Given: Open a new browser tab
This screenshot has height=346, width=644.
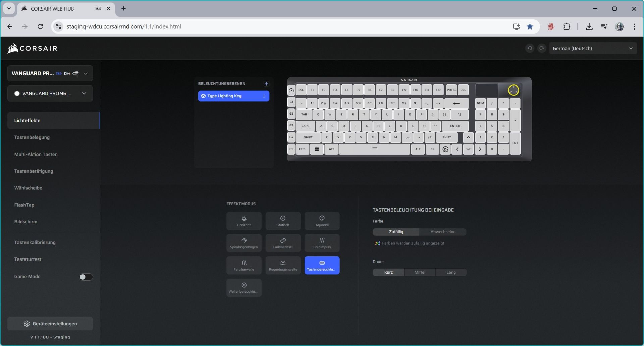Looking at the screenshot, I should 123,9.
